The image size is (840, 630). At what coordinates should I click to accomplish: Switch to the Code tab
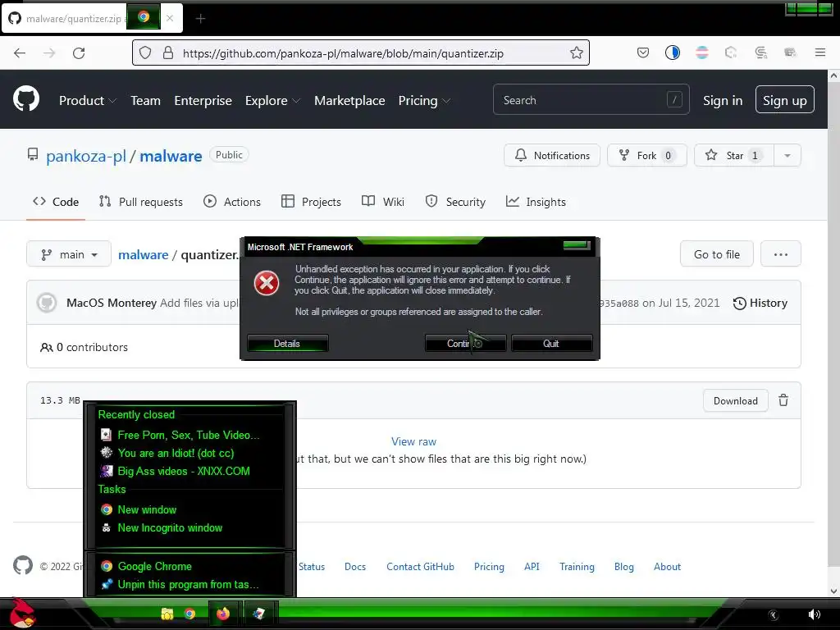coord(56,202)
